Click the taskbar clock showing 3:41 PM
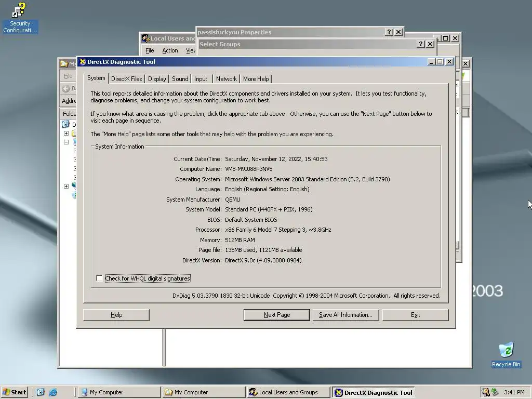 click(514, 392)
